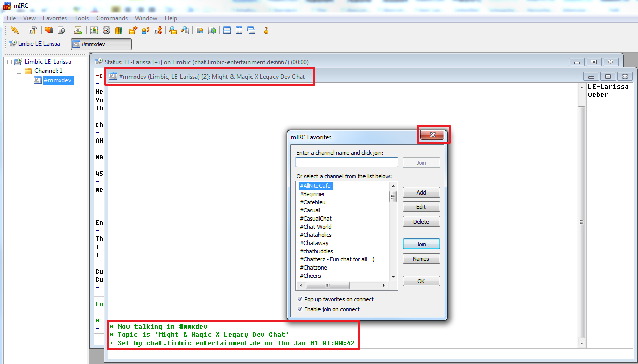Open the Colors toolbar icon

coord(119,30)
